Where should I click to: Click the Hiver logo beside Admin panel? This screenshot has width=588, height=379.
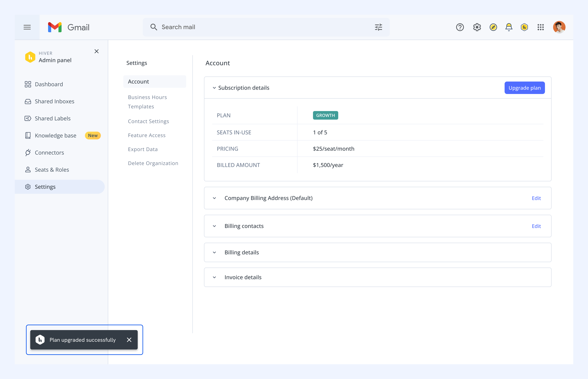pos(30,57)
